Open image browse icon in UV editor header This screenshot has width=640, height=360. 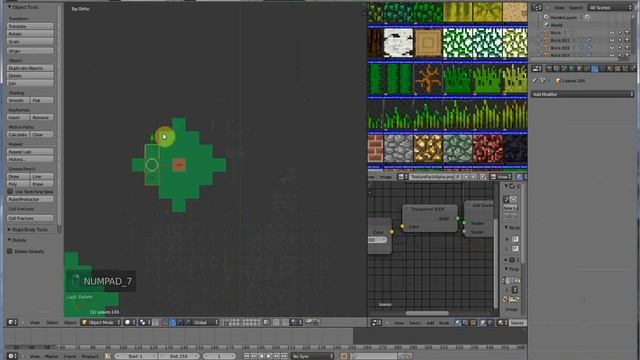[x=402, y=177]
